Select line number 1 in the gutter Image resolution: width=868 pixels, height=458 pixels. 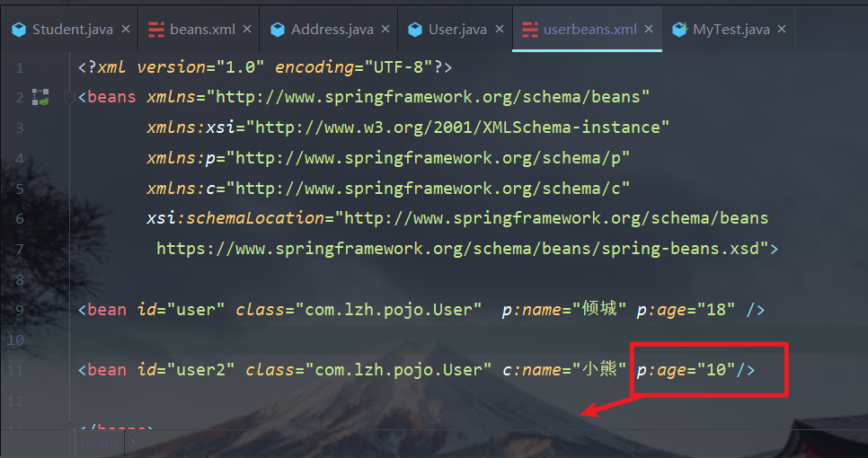click(20, 67)
